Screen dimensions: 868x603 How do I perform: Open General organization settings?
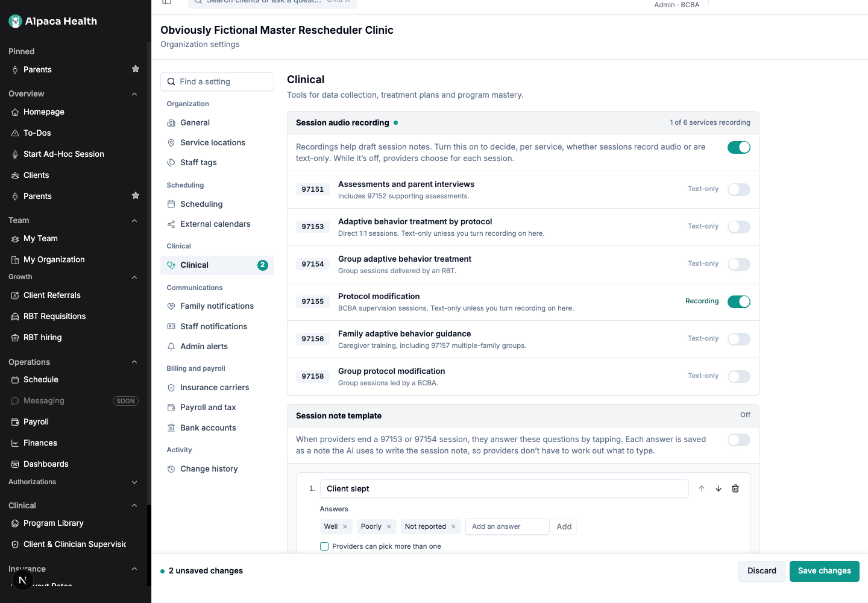coord(217,122)
